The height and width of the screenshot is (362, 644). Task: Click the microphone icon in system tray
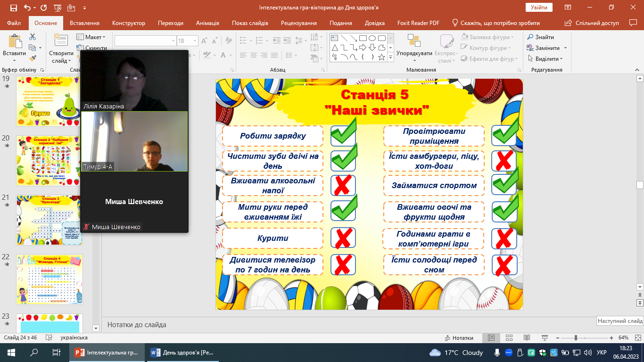[x=497, y=353]
